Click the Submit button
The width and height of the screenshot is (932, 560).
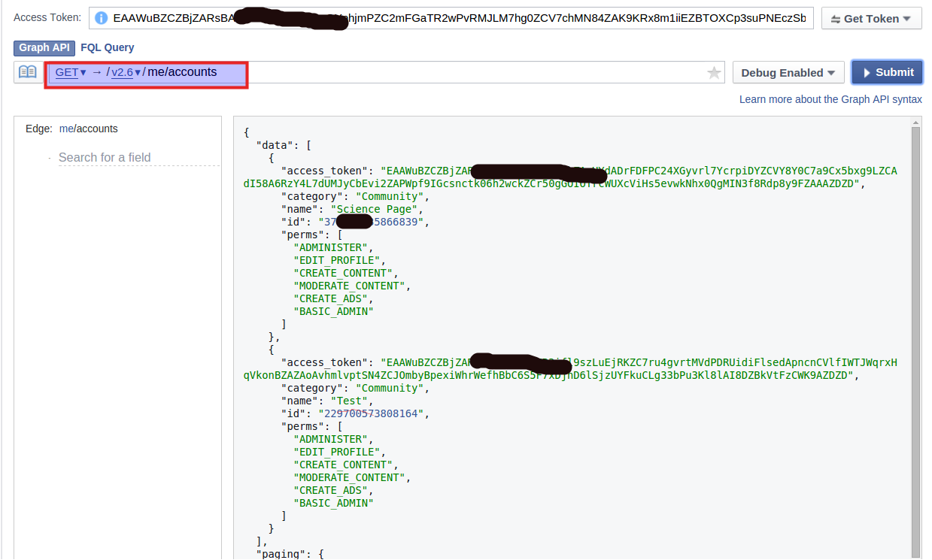888,72
